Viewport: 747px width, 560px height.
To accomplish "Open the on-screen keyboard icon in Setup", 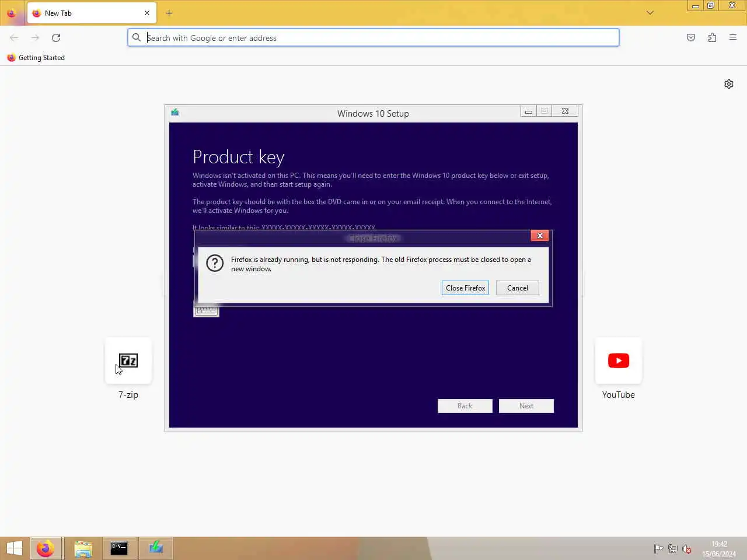I will coord(206,310).
